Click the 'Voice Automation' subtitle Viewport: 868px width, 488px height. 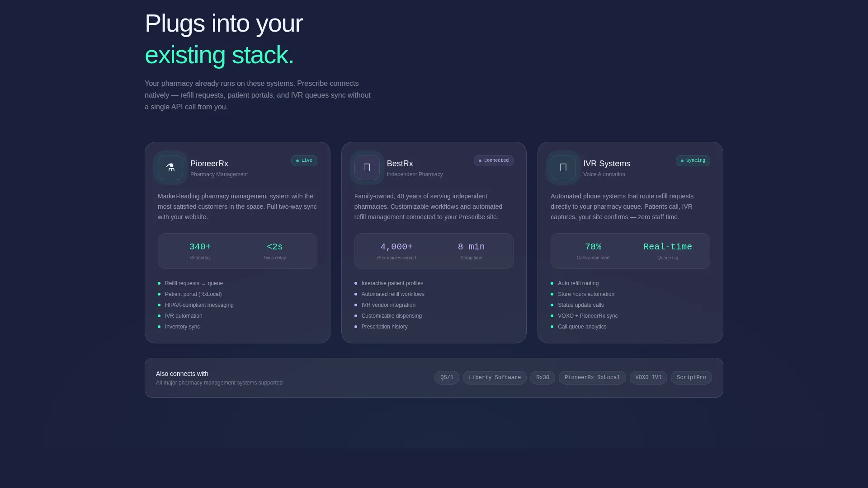click(x=604, y=174)
